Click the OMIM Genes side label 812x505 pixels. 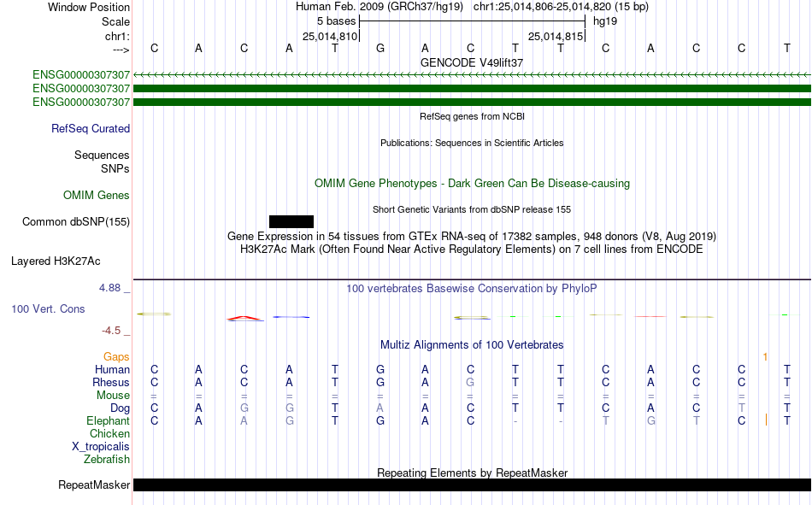tap(97, 196)
